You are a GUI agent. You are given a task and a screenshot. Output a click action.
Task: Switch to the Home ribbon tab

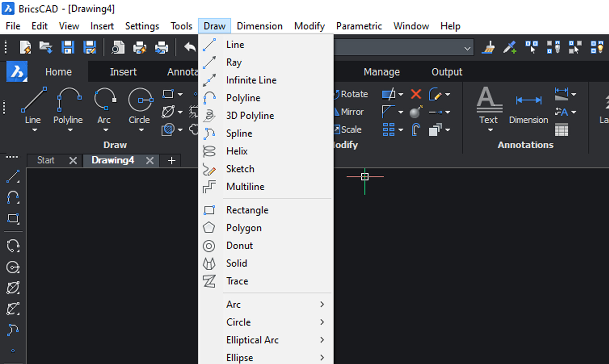[x=59, y=72]
